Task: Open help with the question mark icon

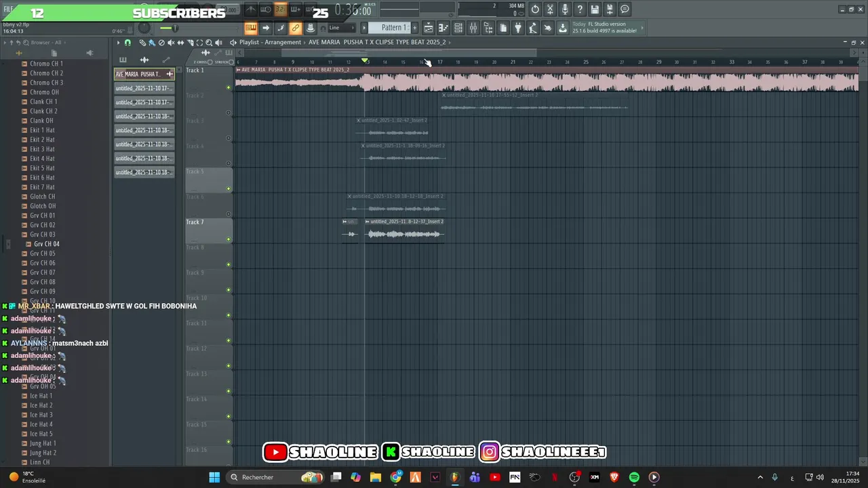Action: tap(580, 9)
